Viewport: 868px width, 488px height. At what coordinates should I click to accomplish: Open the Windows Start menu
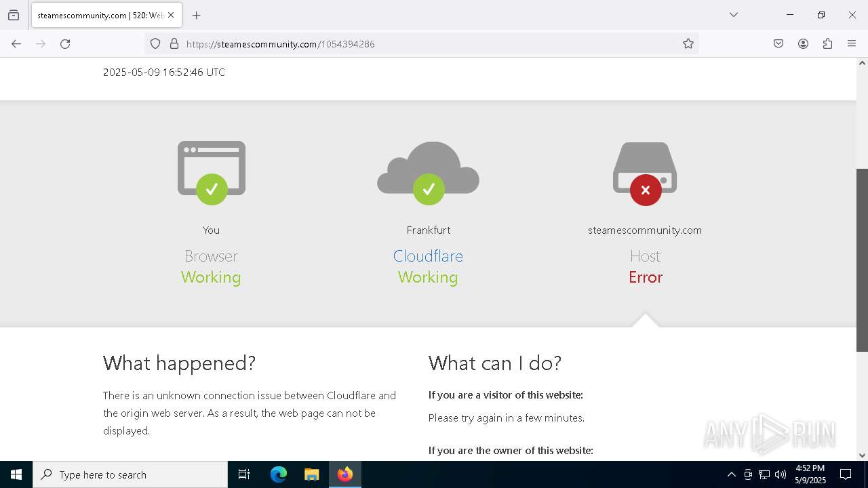click(16, 474)
